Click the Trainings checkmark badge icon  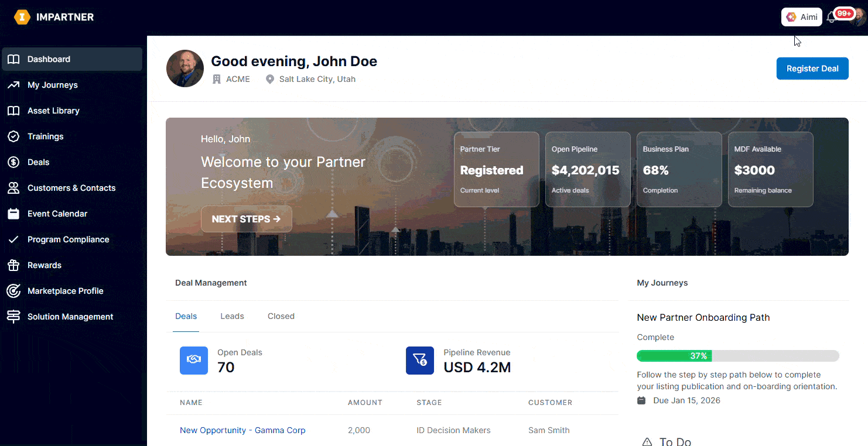[x=13, y=136]
